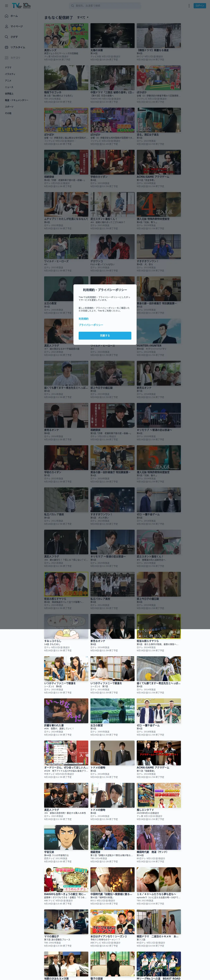Open すみっコぐらし thumbnail
Viewport: 210px width, 980px height.
(x=66, y=627)
